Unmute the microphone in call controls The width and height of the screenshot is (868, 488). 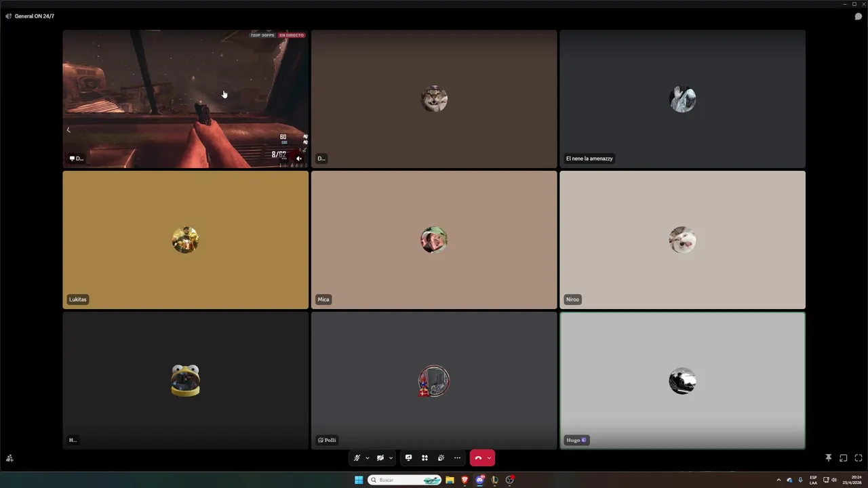357,458
